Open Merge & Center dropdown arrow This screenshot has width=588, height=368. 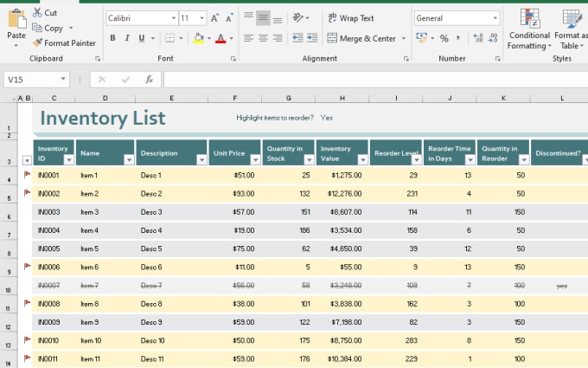[x=404, y=38]
